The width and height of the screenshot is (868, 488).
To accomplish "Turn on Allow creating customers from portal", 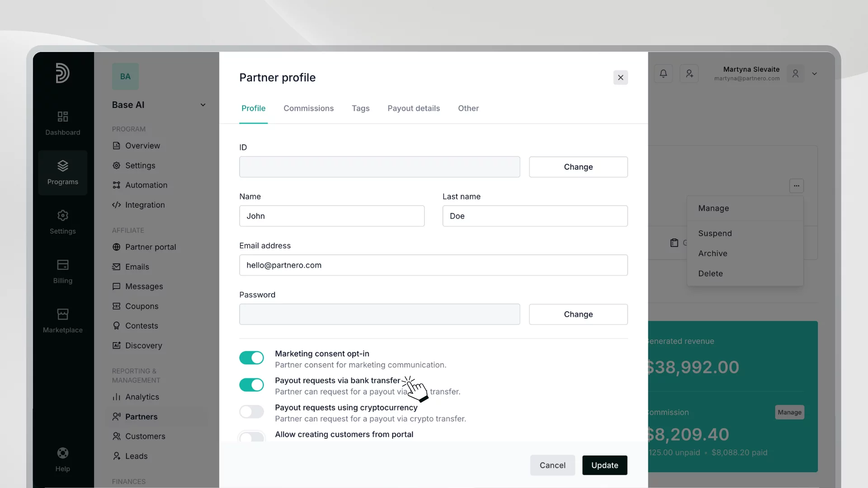I will tap(251, 437).
